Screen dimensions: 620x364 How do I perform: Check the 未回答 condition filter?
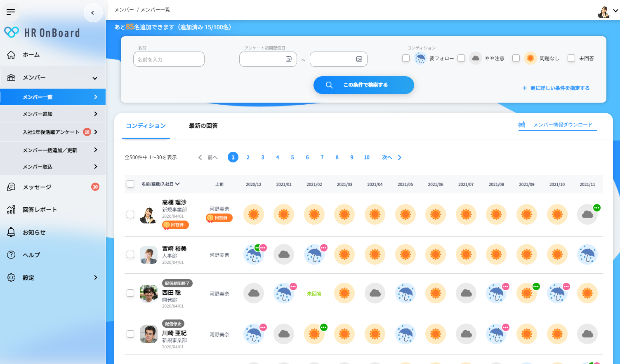tap(571, 58)
